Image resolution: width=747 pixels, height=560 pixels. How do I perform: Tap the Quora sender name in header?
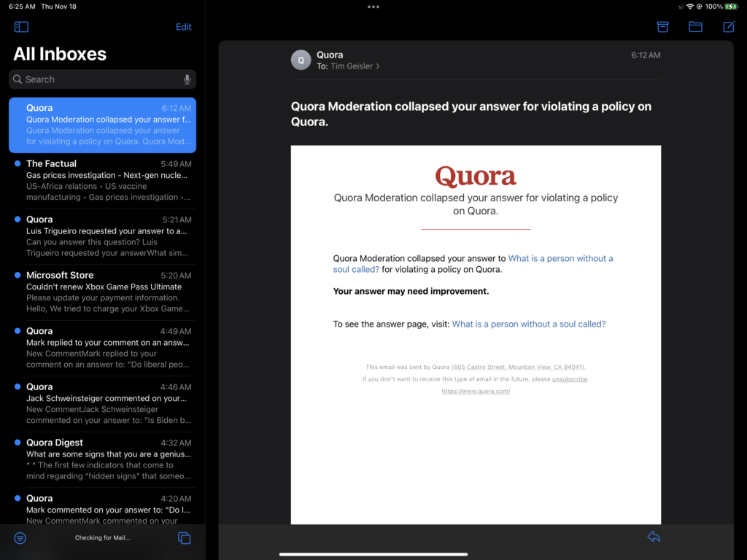click(330, 55)
